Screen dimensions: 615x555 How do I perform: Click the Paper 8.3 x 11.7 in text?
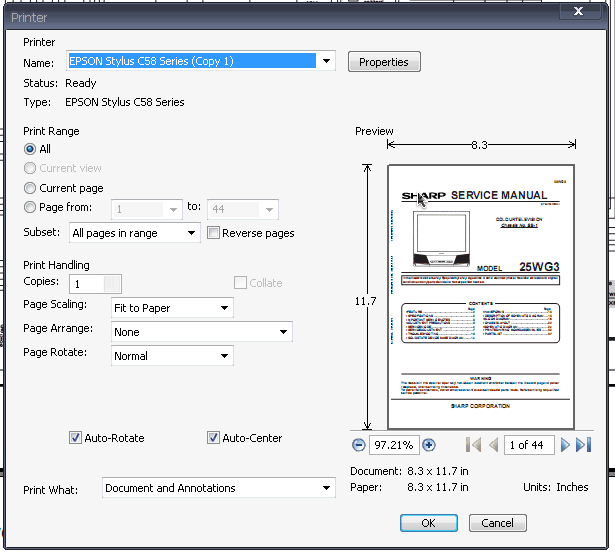coord(409,487)
